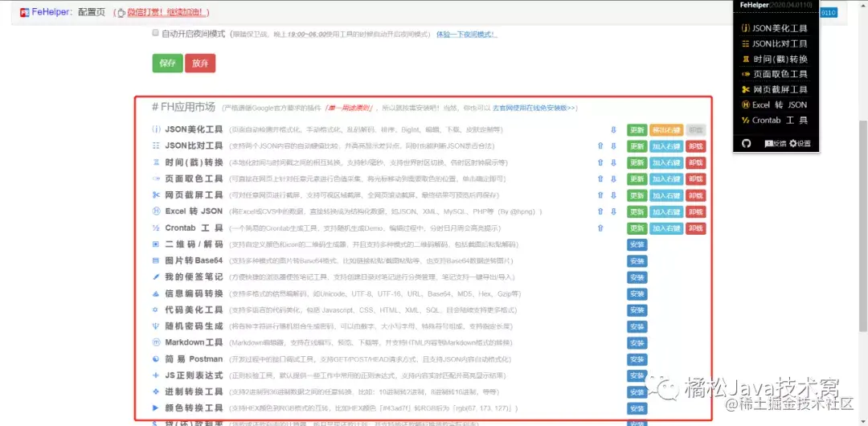Install the 随机密码生成 tool
The image size is (868, 426).
click(637, 327)
